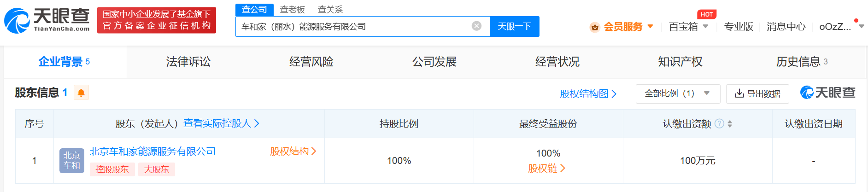This screenshot has width=868, height=192.
Task: Select the 查老板 search tab
Action: (293, 9)
